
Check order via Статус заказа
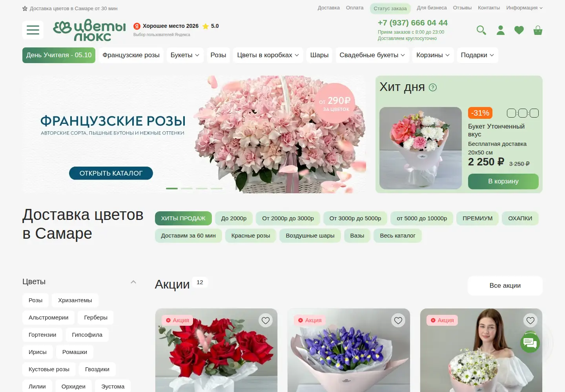pos(390,9)
